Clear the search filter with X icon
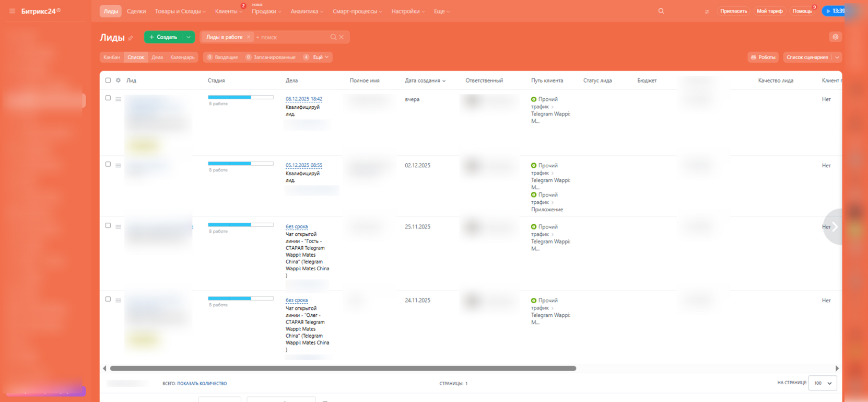Screen dimensions: 868x402 pyautogui.click(x=342, y=37)
